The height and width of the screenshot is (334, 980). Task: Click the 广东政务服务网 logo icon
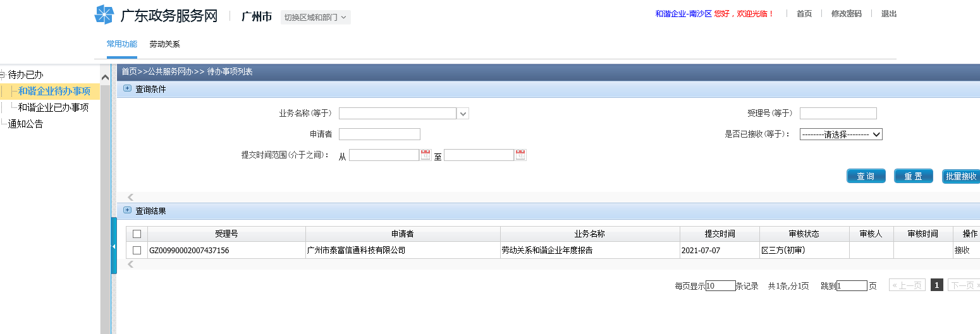tap(104, 15)
